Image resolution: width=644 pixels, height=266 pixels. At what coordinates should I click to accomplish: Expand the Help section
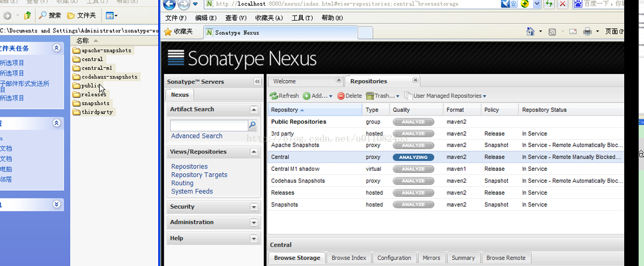(x=254, y=238)
